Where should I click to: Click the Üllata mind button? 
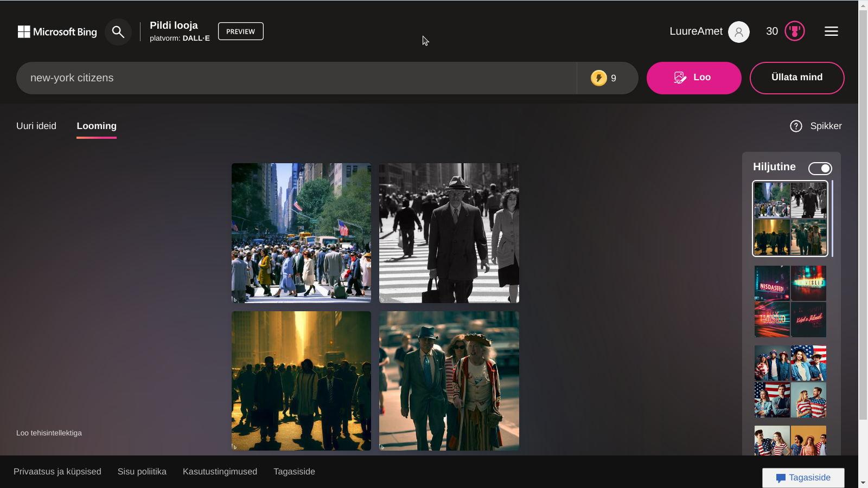click(x=797, y=78)
